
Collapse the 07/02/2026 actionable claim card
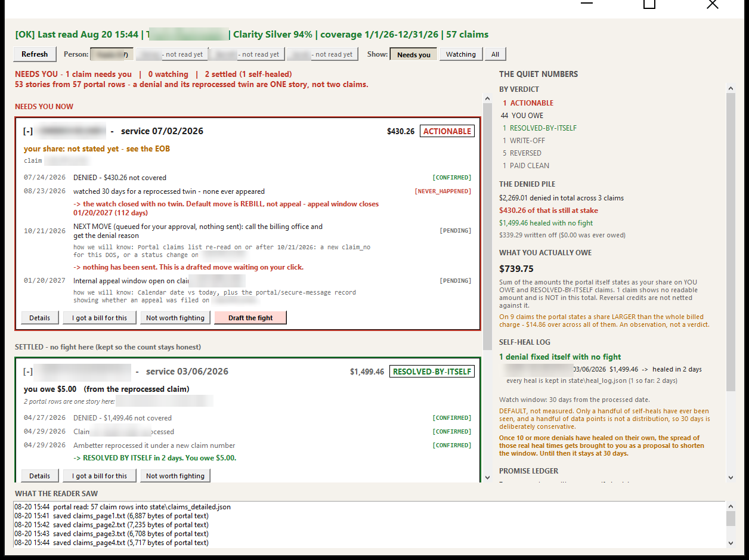(x=28, y=131)
